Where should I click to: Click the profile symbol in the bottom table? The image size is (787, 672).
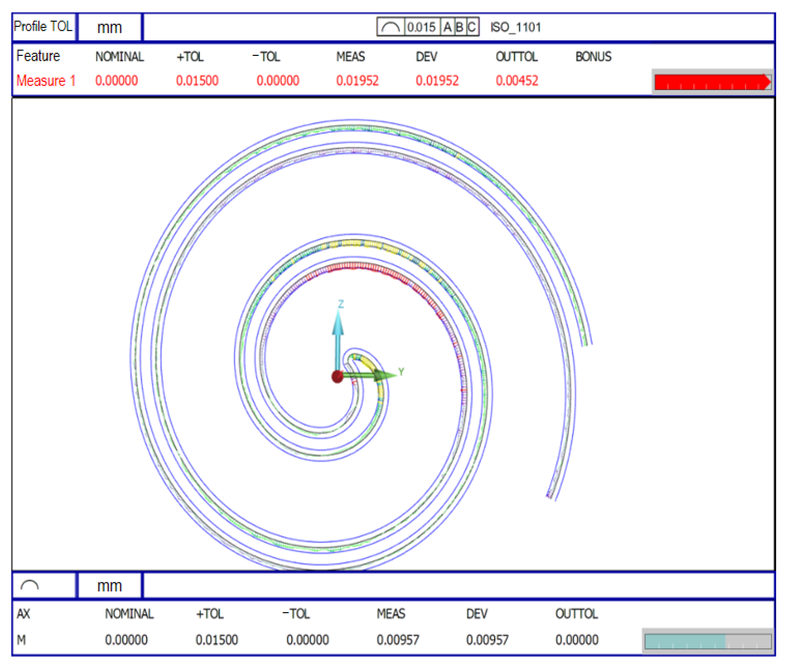click(30, 585)
